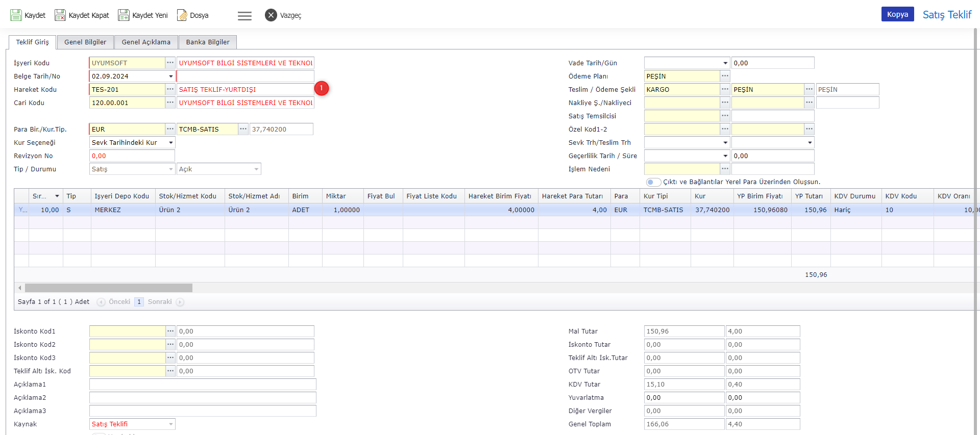Click the Revizyon No field

click(x=132, y=156)
